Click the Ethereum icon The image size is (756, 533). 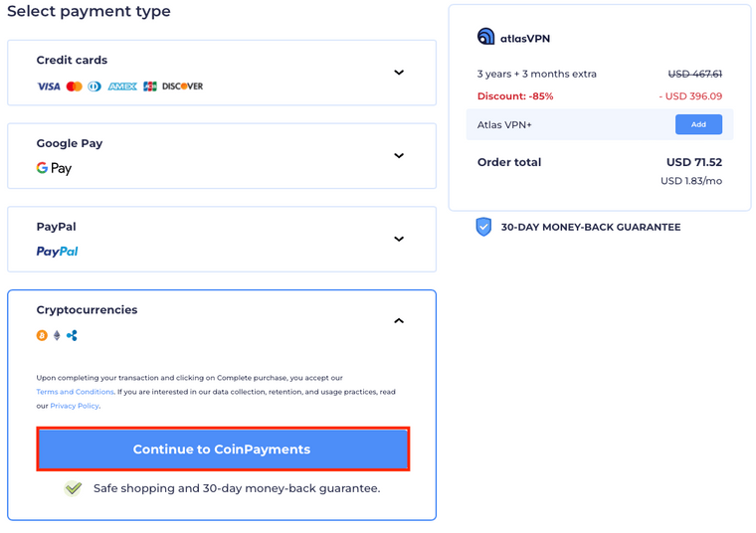point(57,335)
